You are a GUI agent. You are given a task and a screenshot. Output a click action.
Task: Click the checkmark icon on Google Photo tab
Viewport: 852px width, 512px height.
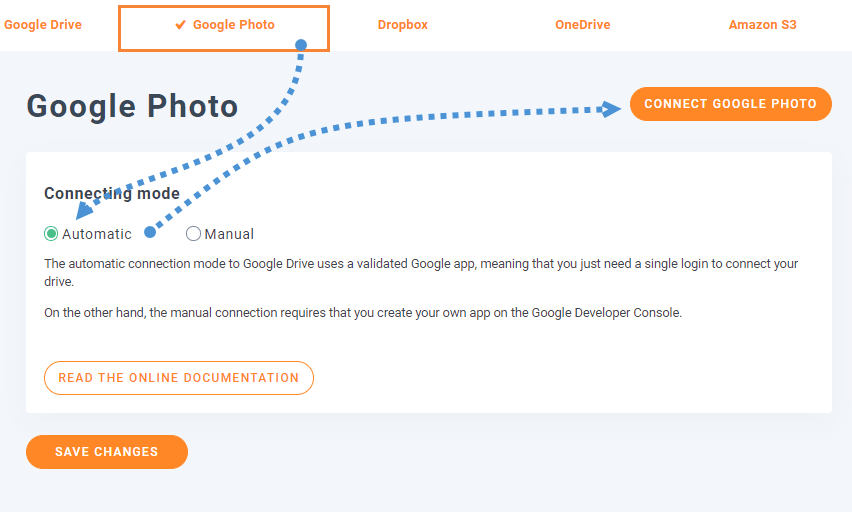pos(181,25)
